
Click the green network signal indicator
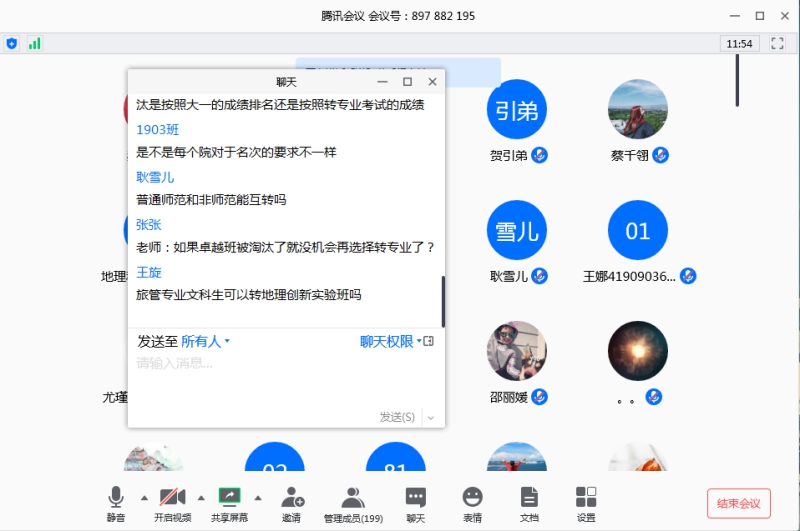pyautogui.click(x=35, y=44)
